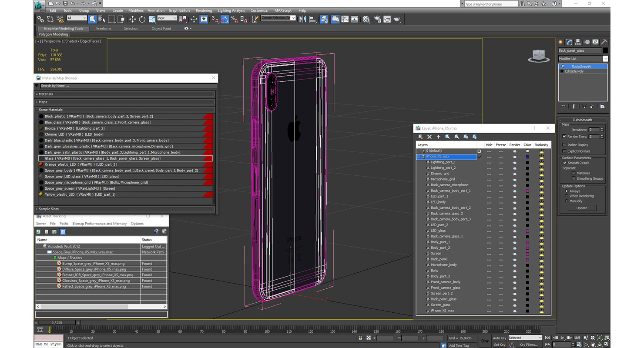Click the object color swatch beside Back_panel_glass
The image size is (644, 348).
pos(605,50)
